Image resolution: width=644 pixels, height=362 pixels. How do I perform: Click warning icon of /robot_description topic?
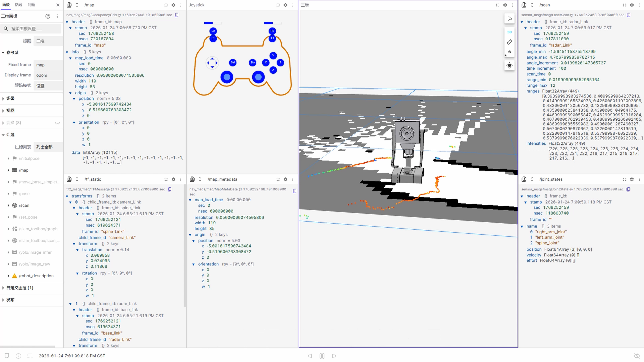click(14, 276)
